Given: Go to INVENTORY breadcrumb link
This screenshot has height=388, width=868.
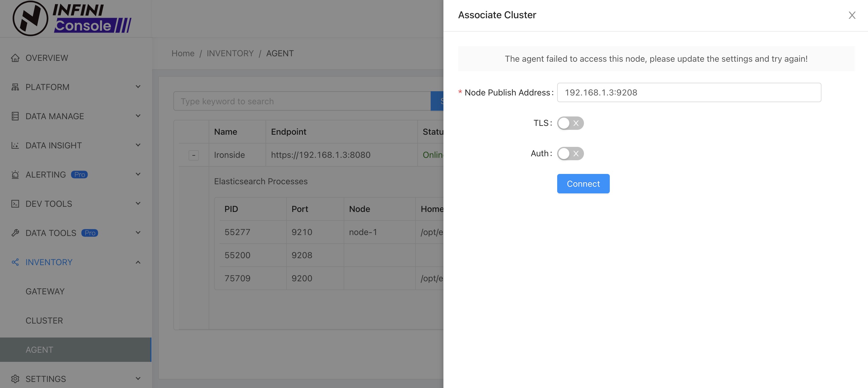Looking at the screenshot, I should pos(230,53).
